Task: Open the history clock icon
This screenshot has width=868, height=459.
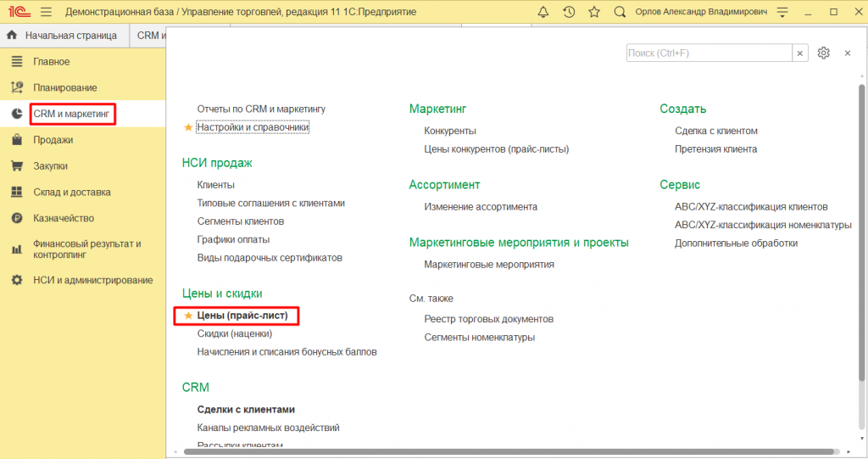Action: pos(569,12)
